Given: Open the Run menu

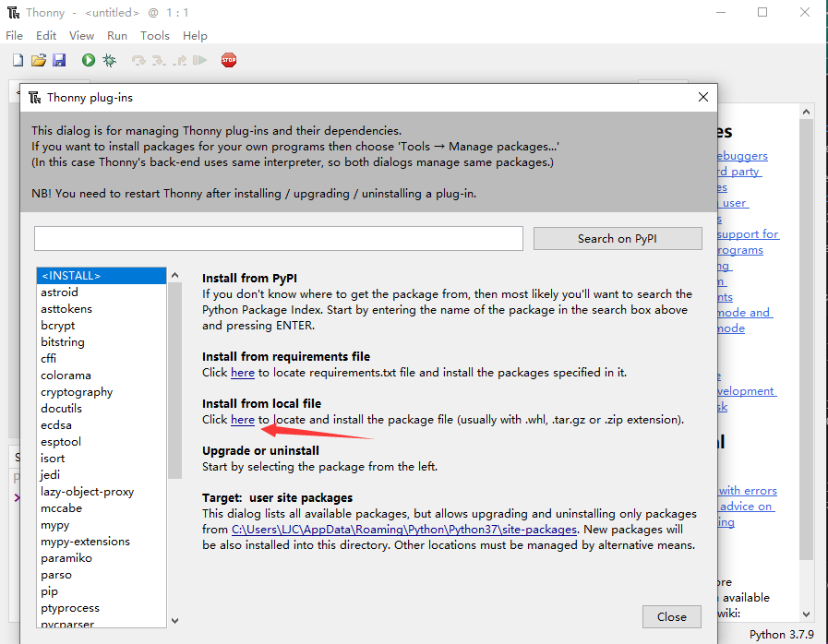Looking at the screenshot, I should point(116,36).
